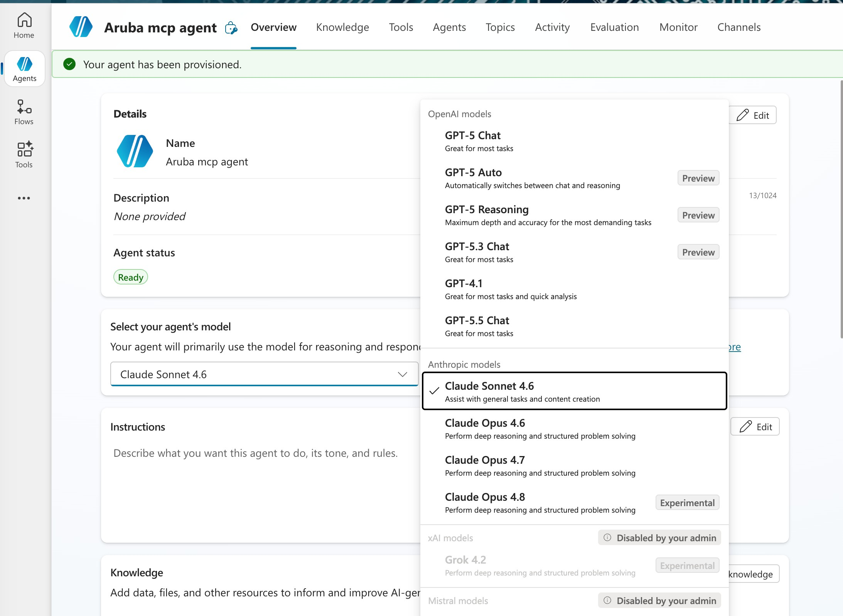Click the 'Mistral models' group header
The height and width of the screenshot is (616, 843).
[458, 601]
